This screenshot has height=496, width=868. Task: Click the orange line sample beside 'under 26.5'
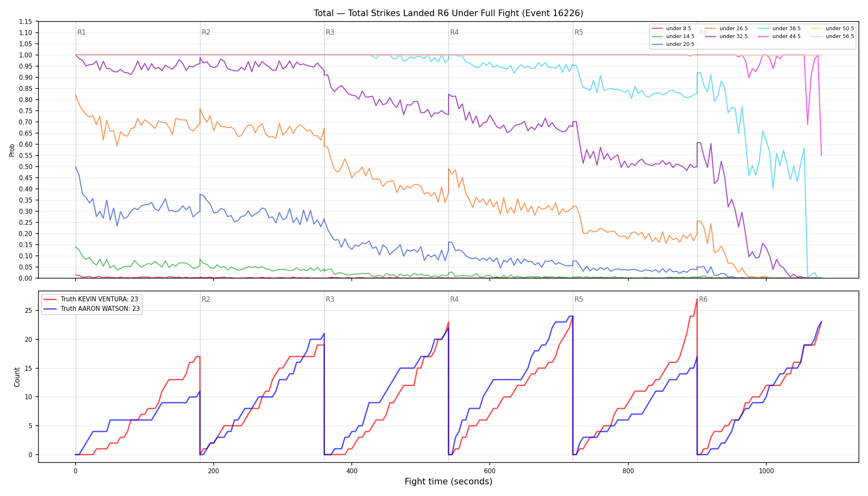point(711,29)
